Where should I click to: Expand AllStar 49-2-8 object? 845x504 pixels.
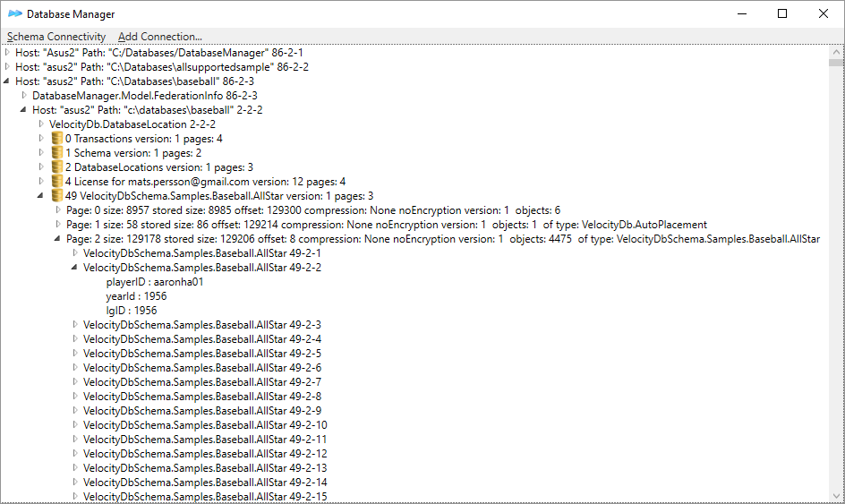(75, 397)
